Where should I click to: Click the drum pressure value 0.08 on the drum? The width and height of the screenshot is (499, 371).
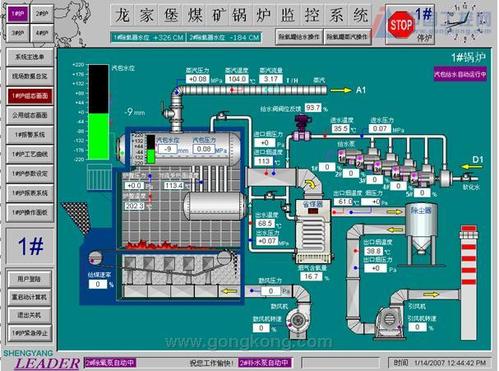[x=204, y=149]
